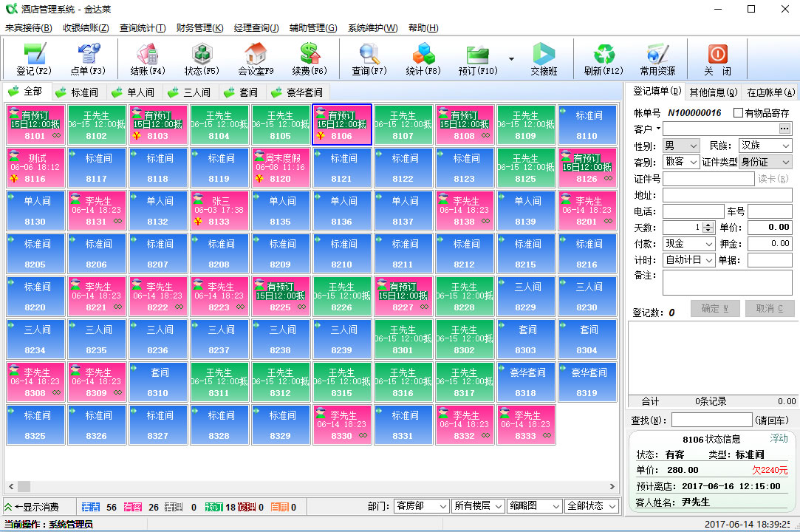Enable the 有物品寄存 checkbox

738,113
